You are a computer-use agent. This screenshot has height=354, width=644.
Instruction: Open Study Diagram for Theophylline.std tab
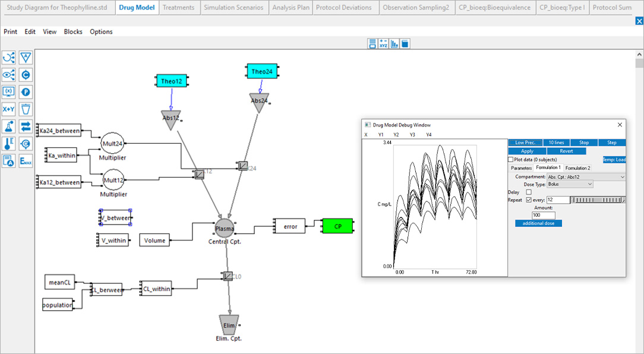tap(57, 7)
